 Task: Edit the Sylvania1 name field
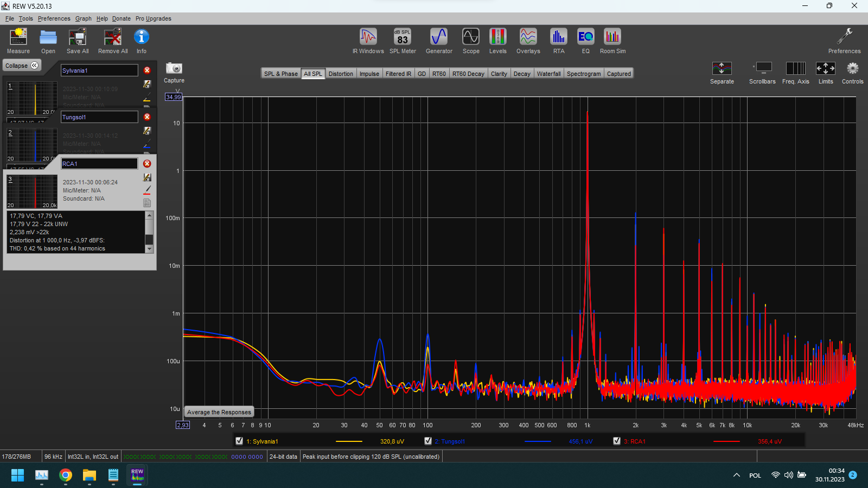pos(99,70)
